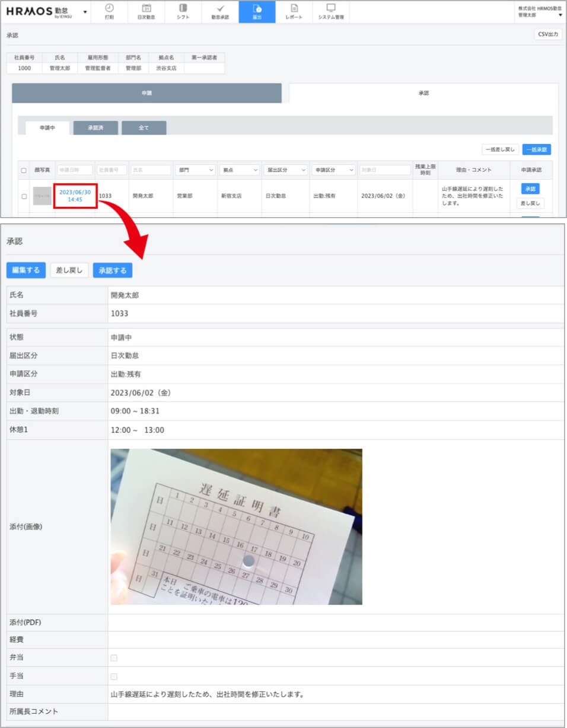
Task: Open the 2023/06/30 14:45 application link
Action: point(75,196)
